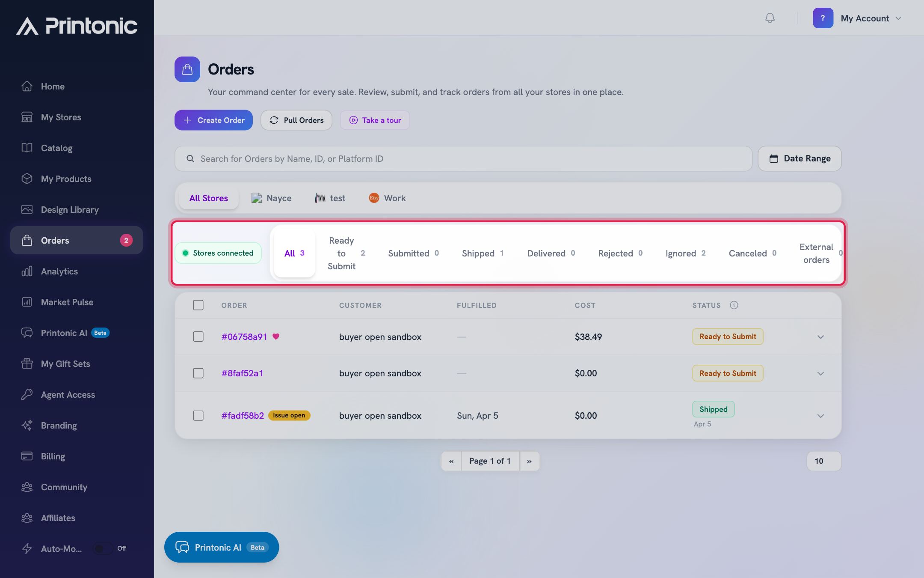Open Home from the sidebar
The height and width of the screenshot is (578, 924).
(77, 86)
